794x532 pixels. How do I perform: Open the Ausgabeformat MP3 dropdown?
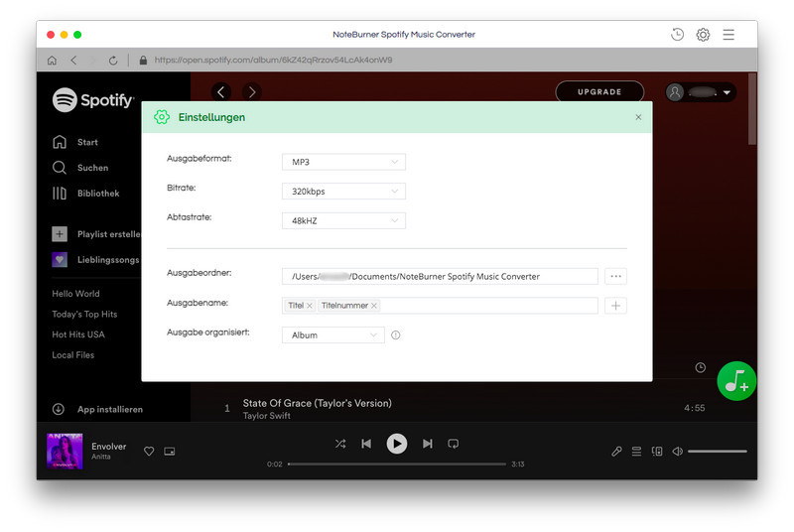pyautogui.click(x=343, y=162)
